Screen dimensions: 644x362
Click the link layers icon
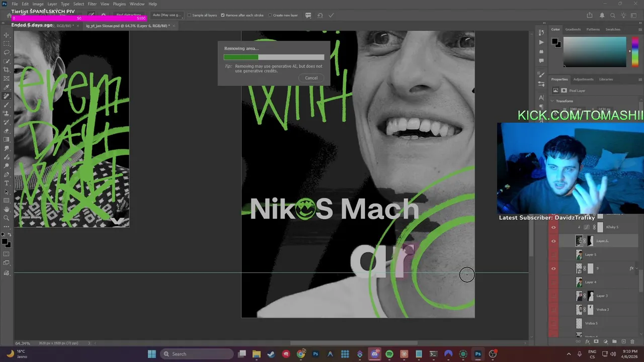[578, 341]
